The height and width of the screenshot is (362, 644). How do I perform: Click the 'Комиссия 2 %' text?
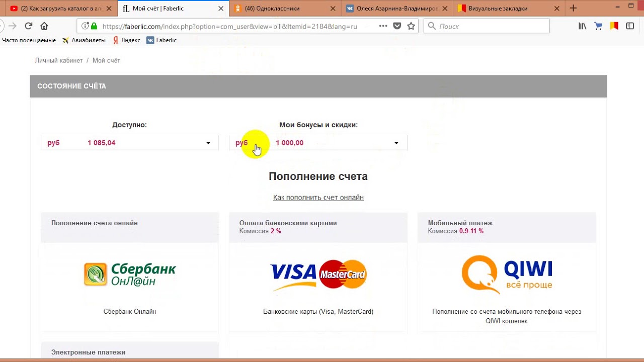(260, 231)
